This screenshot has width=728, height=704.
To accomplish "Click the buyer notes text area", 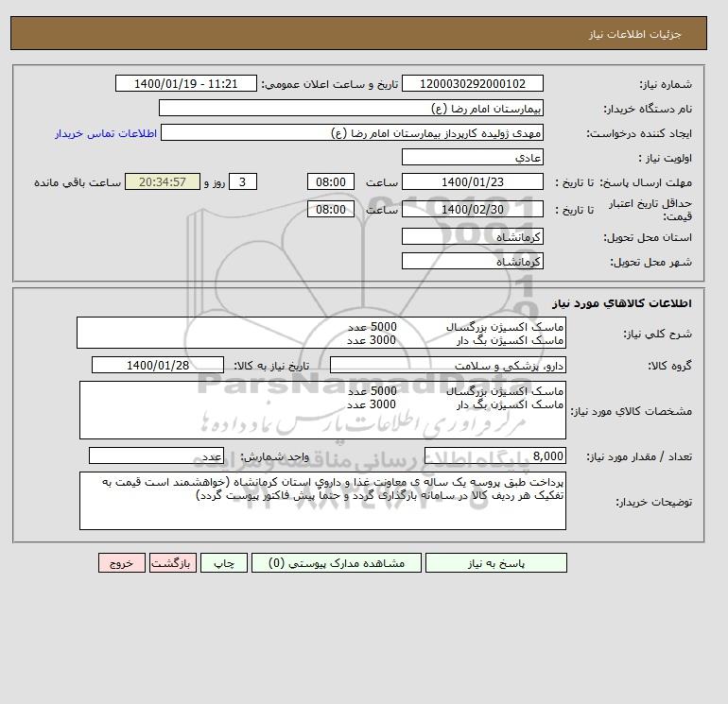I will (x=322, y=501).
